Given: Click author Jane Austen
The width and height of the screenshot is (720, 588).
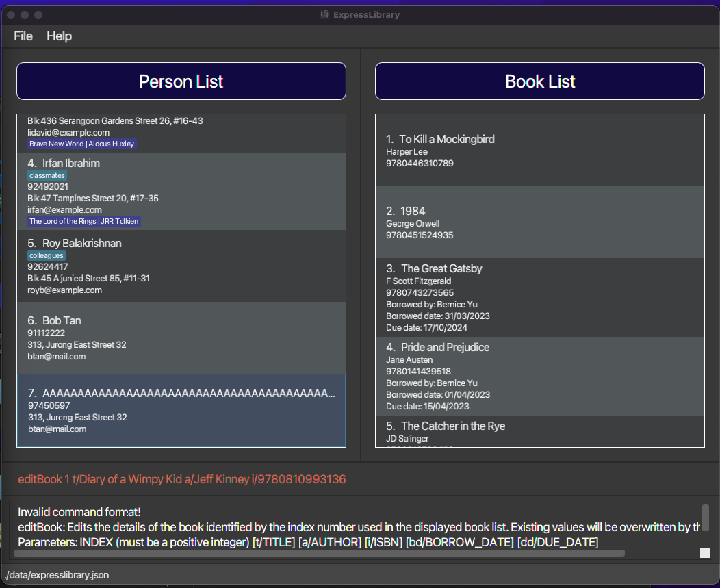Looking at the screenshot, I should coord(409,359).
